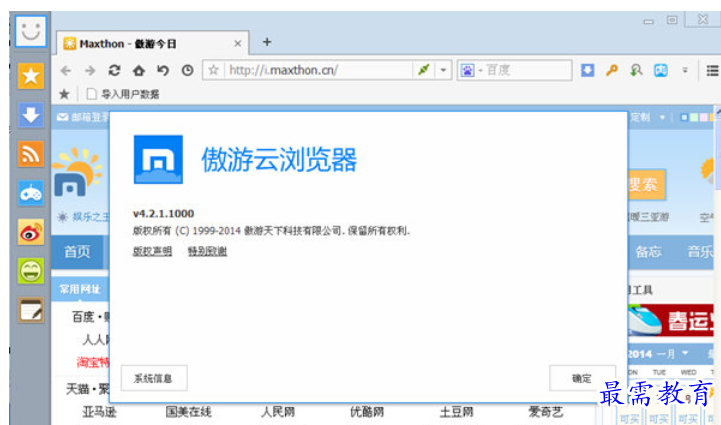Click the page weather sun logo

point(76,173)
